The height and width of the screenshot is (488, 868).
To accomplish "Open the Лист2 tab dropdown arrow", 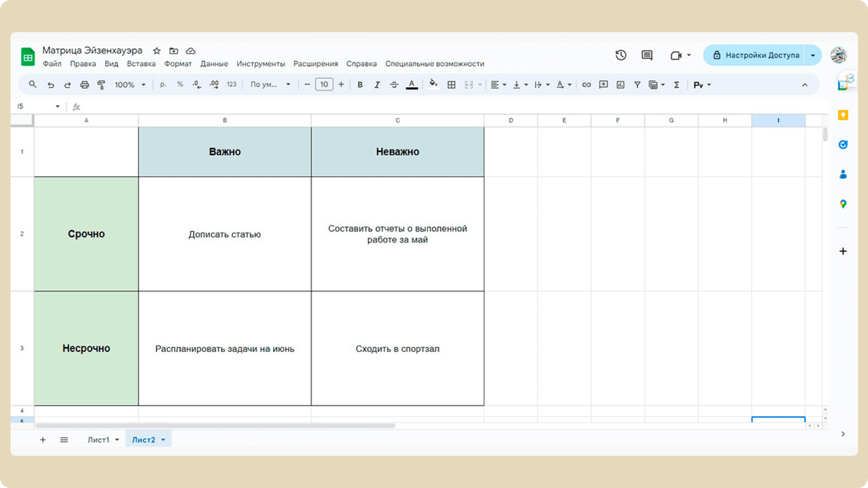I will tap(163, 440).
